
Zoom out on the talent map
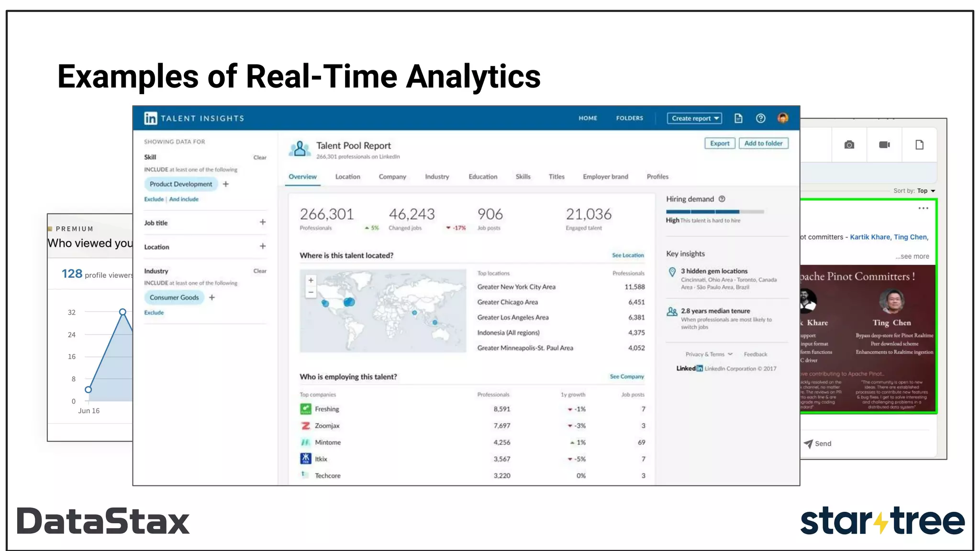click(311, 292)
